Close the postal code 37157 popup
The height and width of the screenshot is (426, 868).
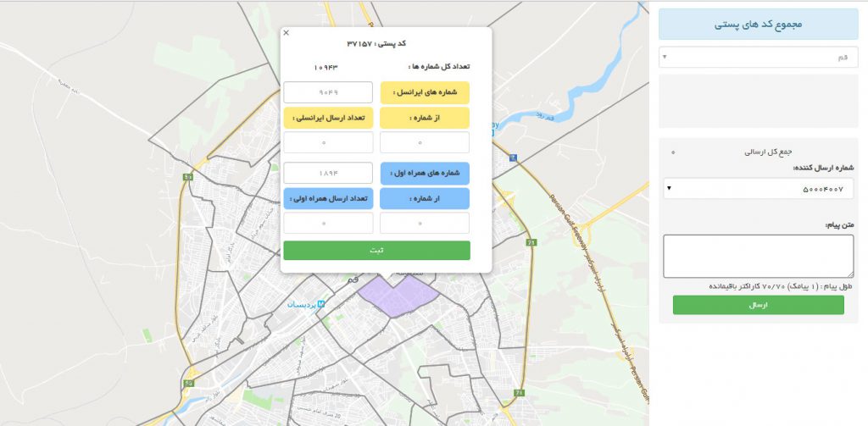287,33
